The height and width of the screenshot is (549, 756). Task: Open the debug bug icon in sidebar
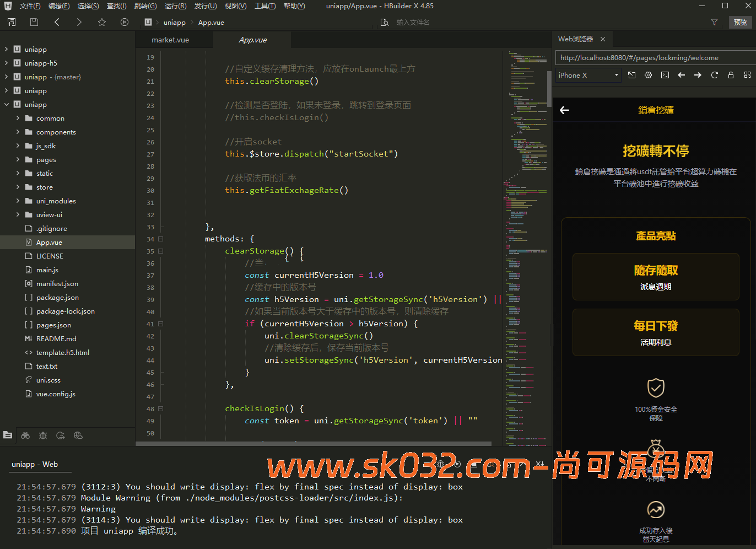43,435
